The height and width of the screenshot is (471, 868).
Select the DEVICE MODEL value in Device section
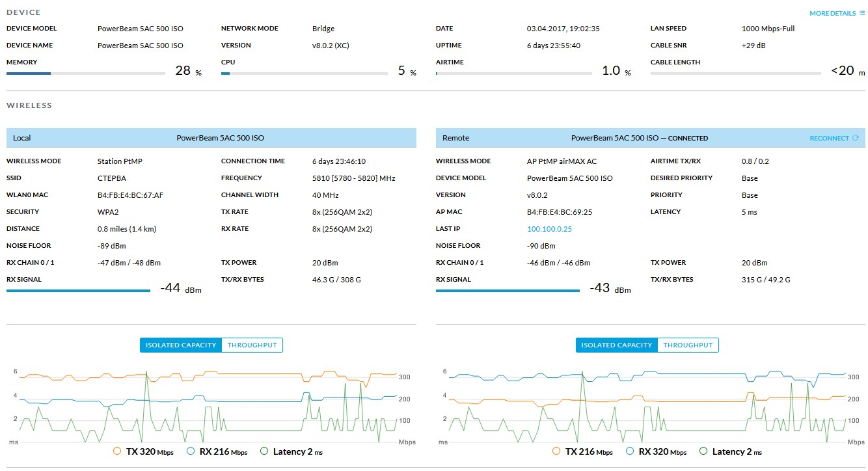pos(141,29)
